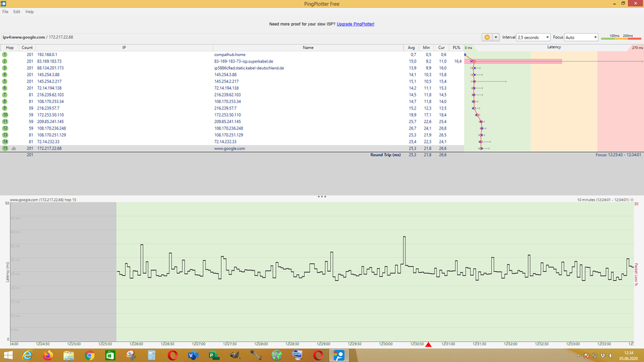Select the green hop 3 circle icon

click(x=5, y=68)
